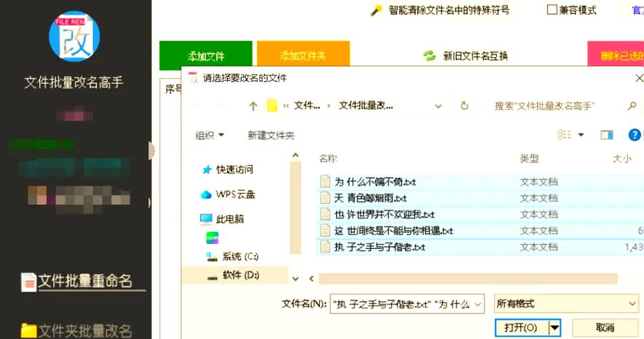
Task: Click the text file icon of 执 子之手与子偕老.txt
Action: coord(325,247)
